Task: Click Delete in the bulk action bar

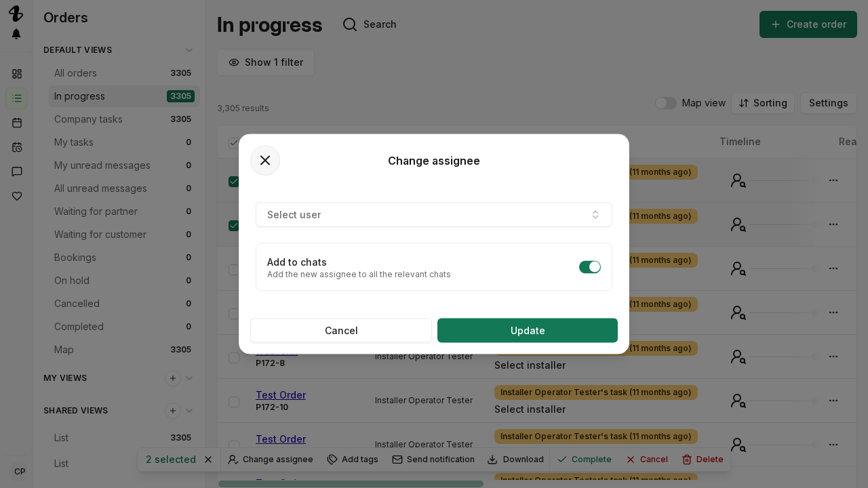Action: tap(703, 460)
